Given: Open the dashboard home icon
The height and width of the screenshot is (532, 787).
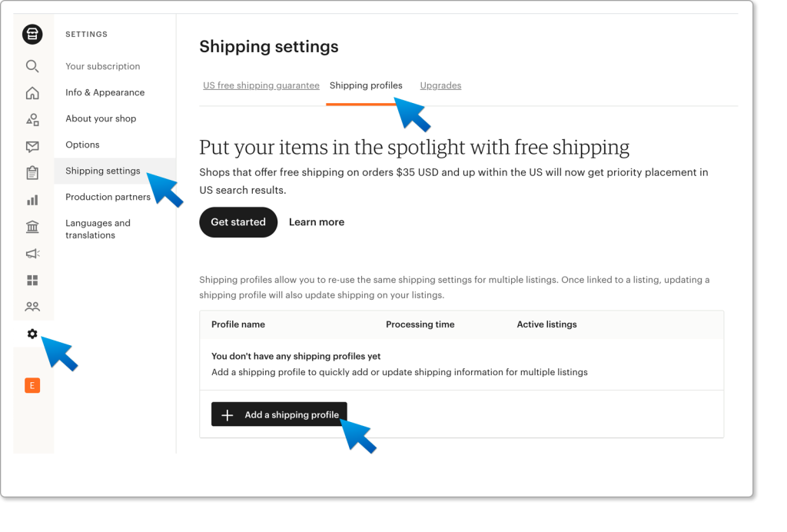Looking at the screenshot, I should tap(32, 91).
